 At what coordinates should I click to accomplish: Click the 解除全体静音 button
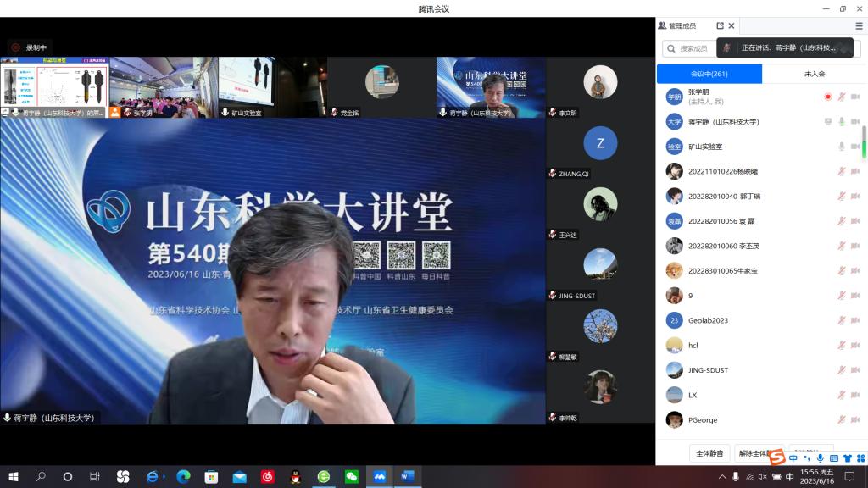pyautogui.click(x=759, y=453)
